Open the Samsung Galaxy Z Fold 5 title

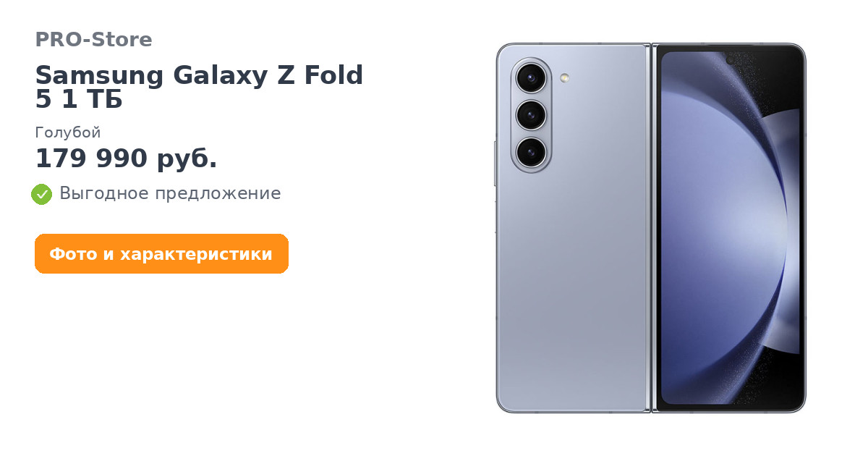pos(199,87)
